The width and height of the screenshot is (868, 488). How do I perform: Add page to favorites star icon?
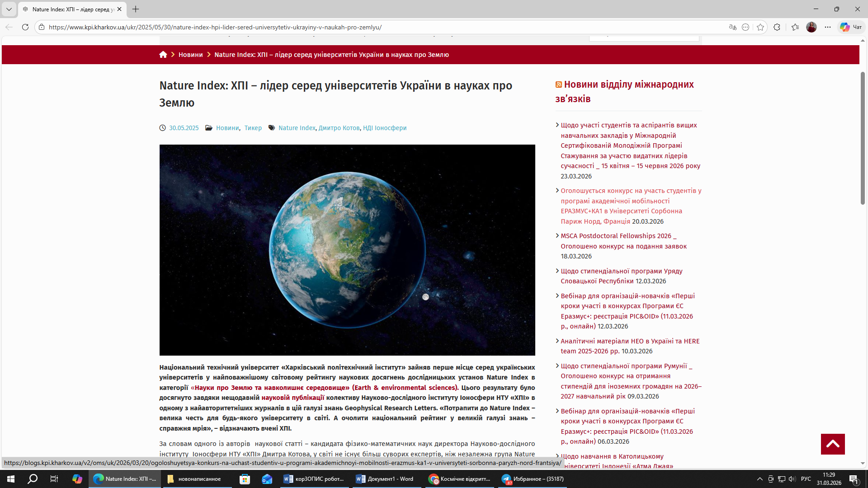pyautogui.click(x=760, y=27)
